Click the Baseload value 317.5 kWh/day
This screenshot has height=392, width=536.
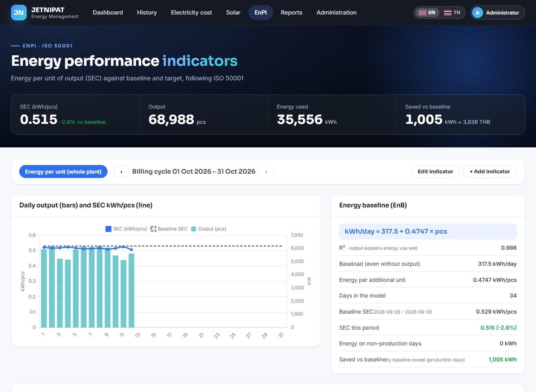pyautogui.click(x=497, y=264)
